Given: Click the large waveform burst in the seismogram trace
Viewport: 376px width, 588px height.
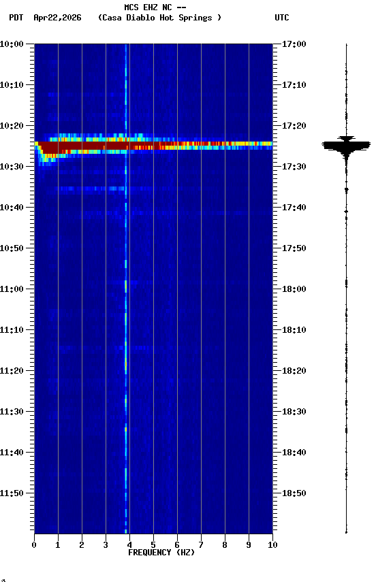Looking at the screenshot, I should coord(346,146).
